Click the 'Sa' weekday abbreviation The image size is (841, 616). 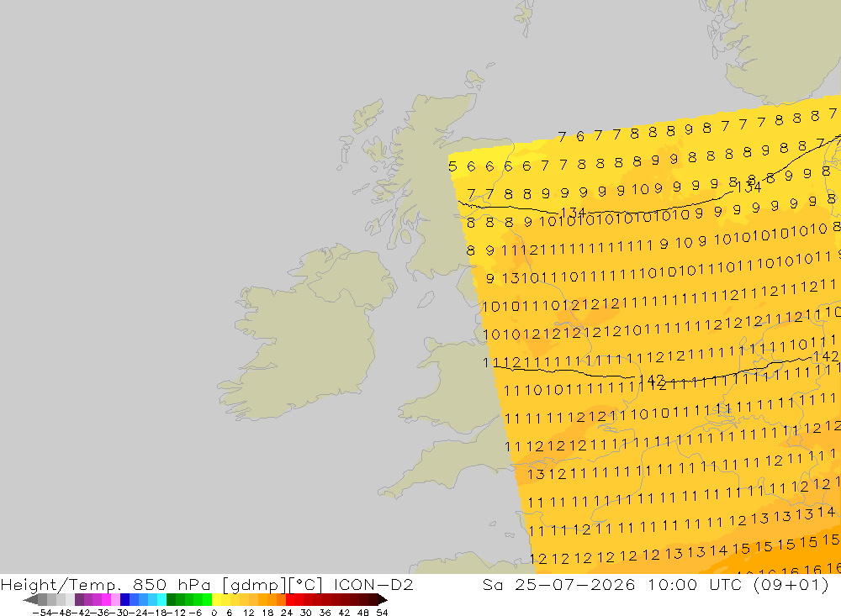(492, 584)
